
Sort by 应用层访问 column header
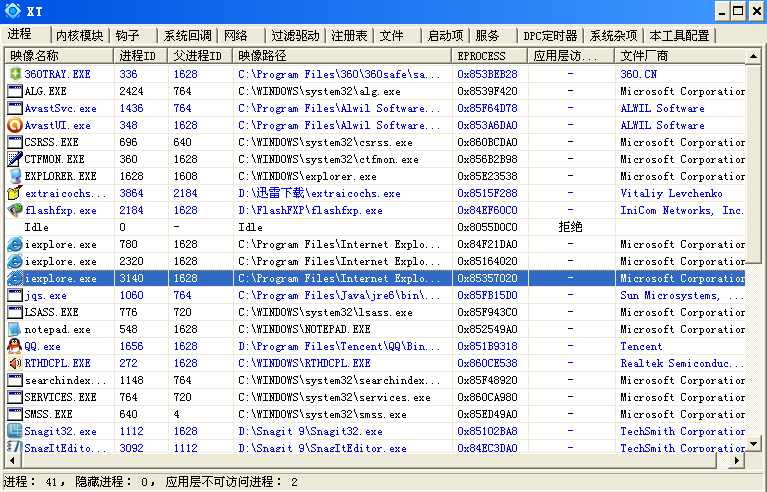click(x=571, y=56)
